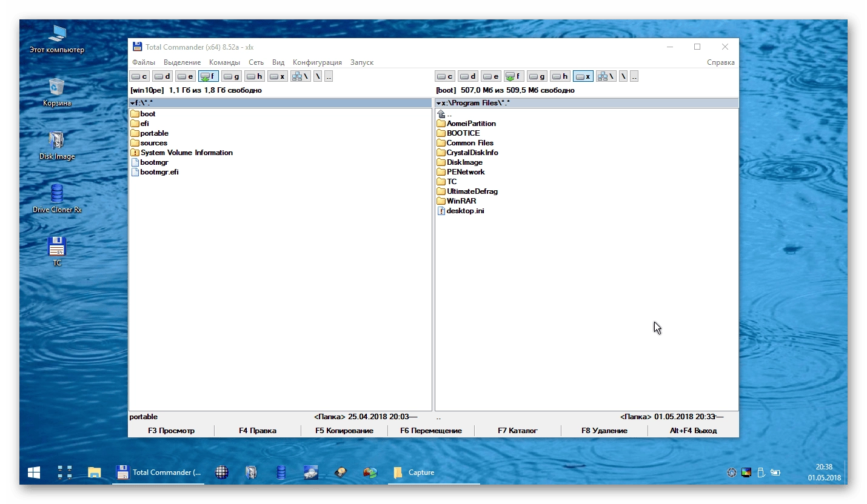Select drive h in left panel
The image size is (867, 504).
[x=255, y=76]
